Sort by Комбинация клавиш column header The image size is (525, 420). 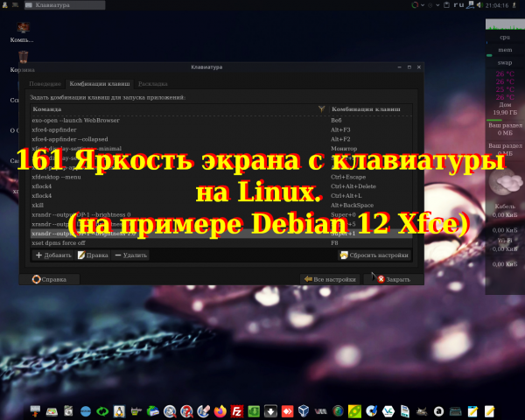pos(370,109)
